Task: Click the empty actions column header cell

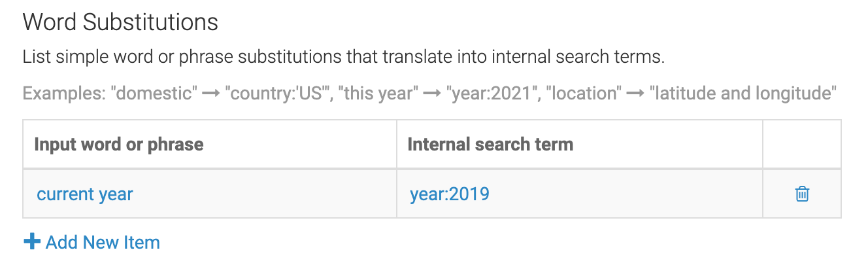Action: click(802, 144)
